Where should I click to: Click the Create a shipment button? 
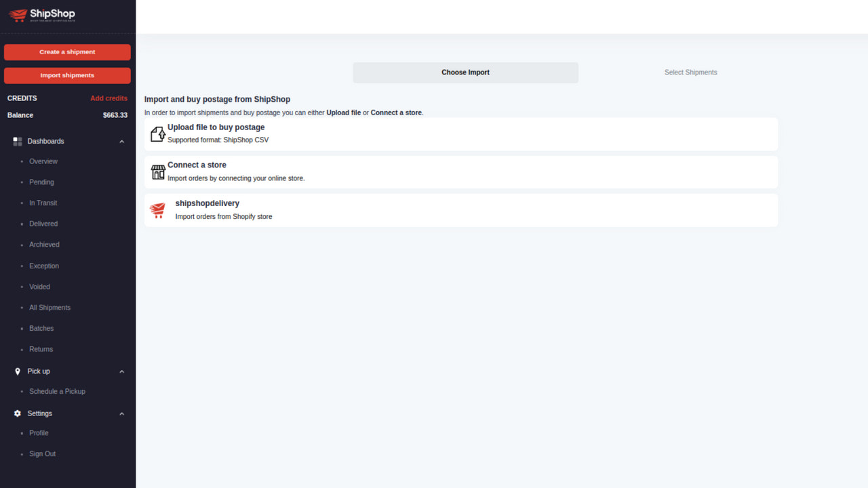[67, 52]
